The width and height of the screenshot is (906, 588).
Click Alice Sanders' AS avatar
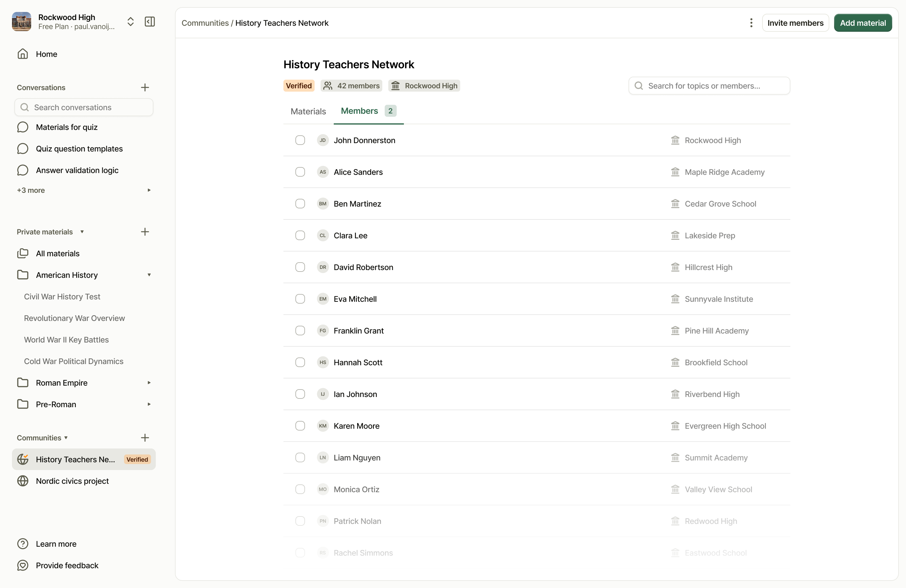(323, 172)
